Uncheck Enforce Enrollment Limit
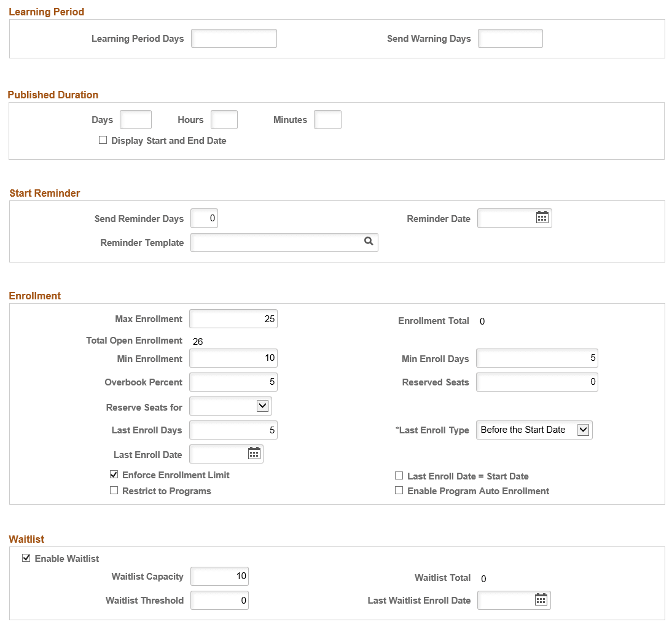This screenshot has height=627, width=672. point(114,474)
